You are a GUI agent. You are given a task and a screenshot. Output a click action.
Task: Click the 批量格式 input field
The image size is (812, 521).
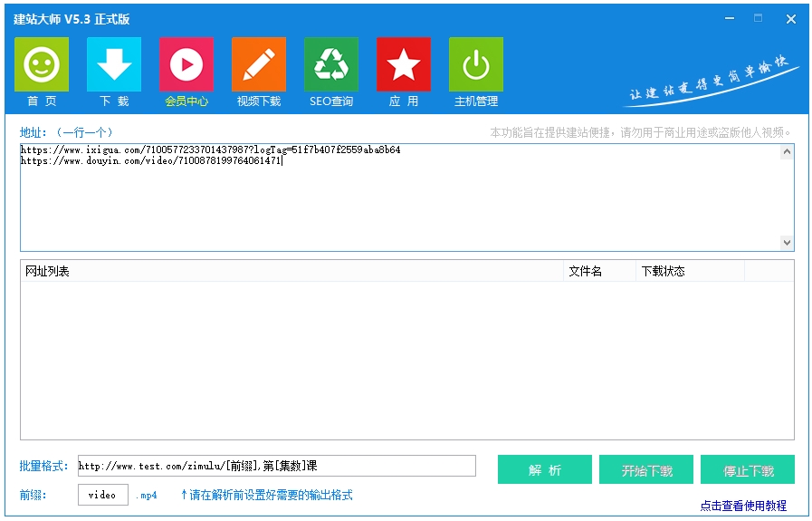coord(276,466)
